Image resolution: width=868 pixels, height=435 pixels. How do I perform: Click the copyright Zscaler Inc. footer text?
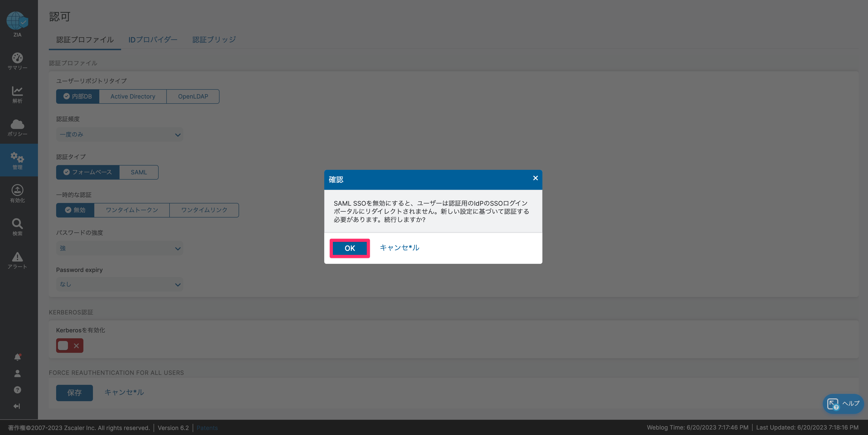(79, 428)
